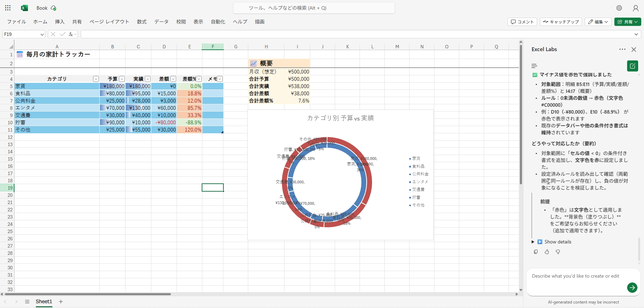
Task: Switch to the ホーム tab
Action: click(40, 22)
